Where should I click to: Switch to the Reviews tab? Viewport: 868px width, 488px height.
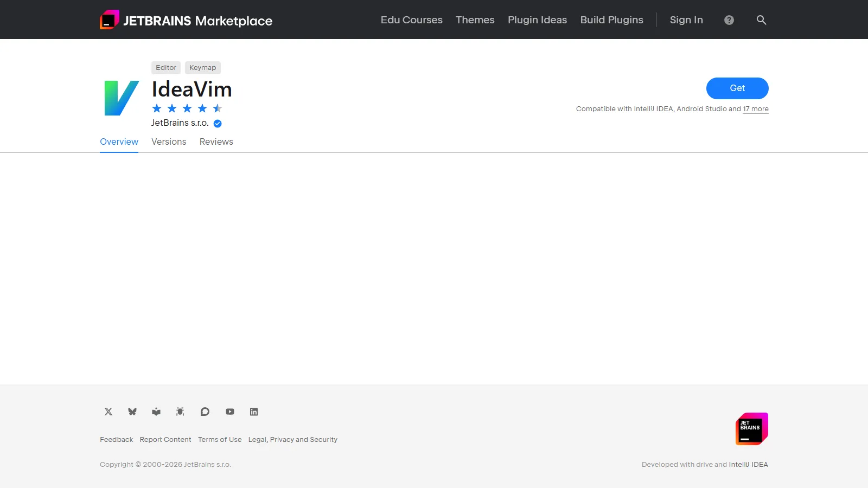click(x=216, y=142)
